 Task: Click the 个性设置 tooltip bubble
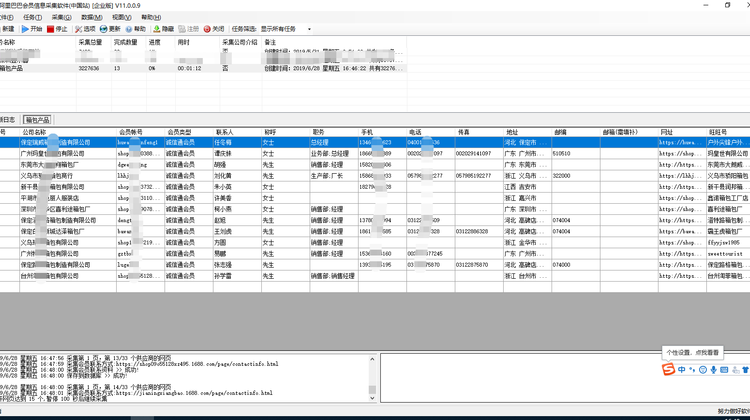(692, 353)
